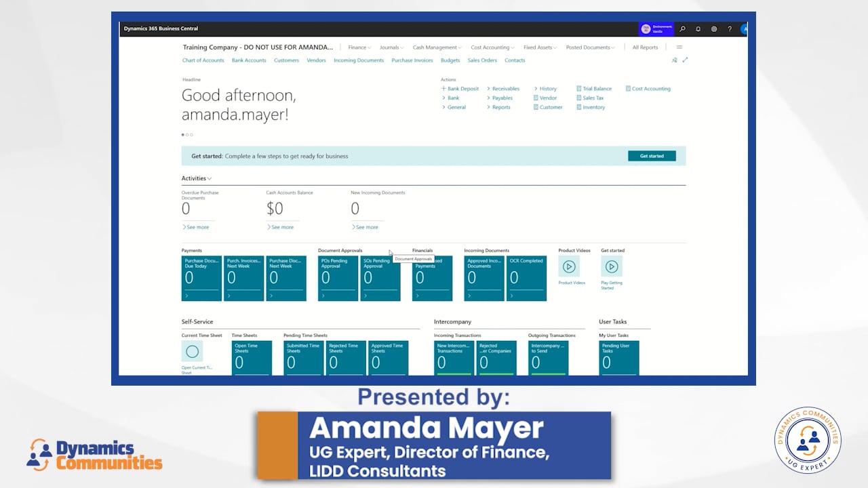Expand the History action group

point(545,89)
